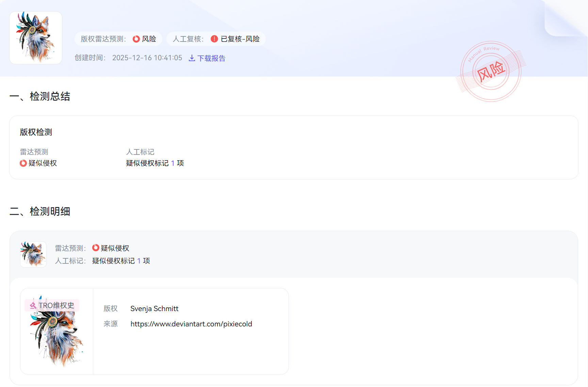This screenshot has width=588, height=387.
Task: Click the 疑似侵权 ring icon in 版权检测 card
Action: pyautogui.click(x=23, y=163)
